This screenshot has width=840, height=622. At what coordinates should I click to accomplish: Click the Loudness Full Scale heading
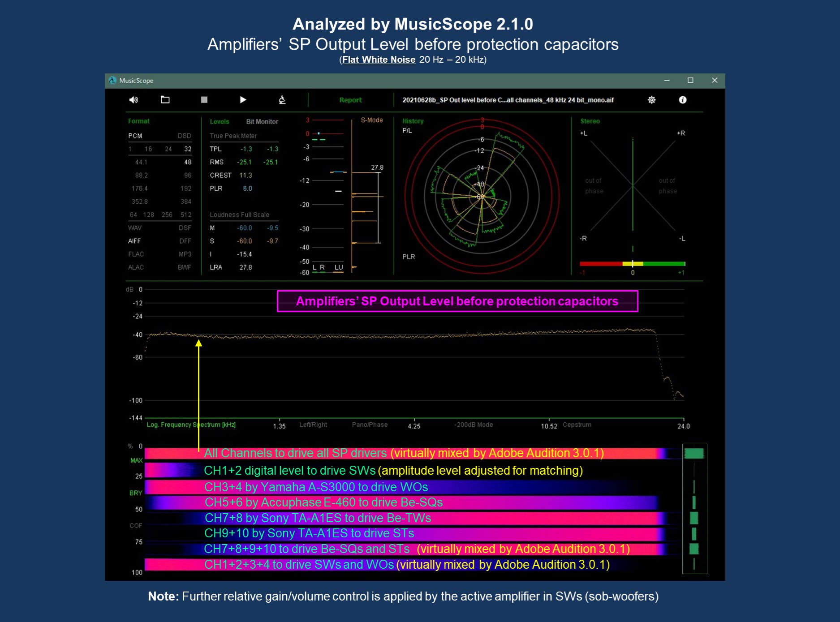[x=239, y=215]
